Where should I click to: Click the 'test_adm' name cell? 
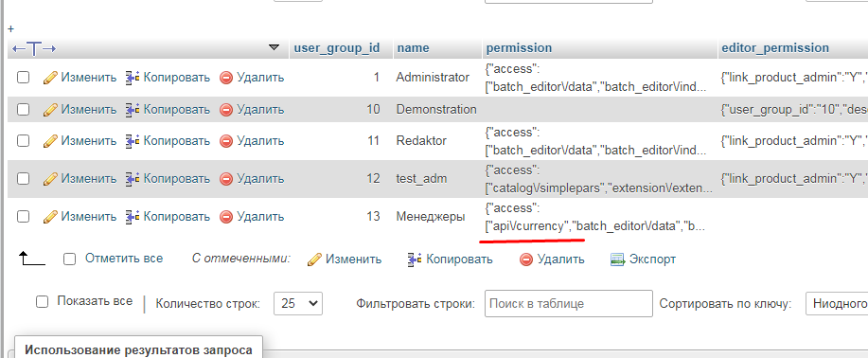tap(421, 178)
